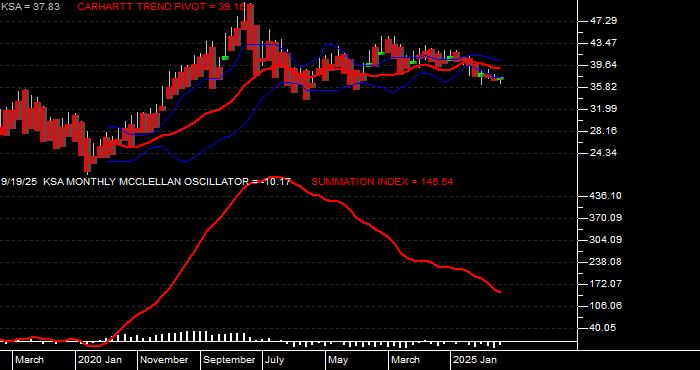Click the 24.34 price axis value
This screenshot has width=700, height=370.
pos(604,153)
